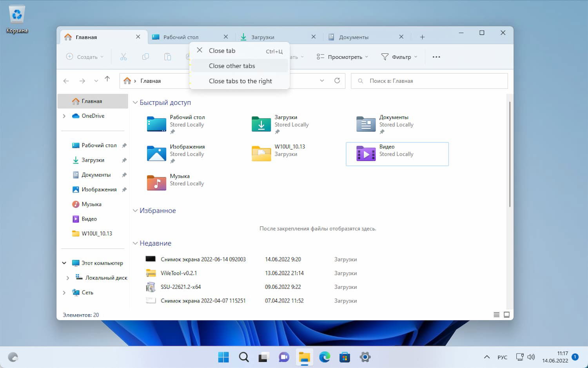
Task: Collapse the Быстрый доступ section
Action: tap(135, 102)
